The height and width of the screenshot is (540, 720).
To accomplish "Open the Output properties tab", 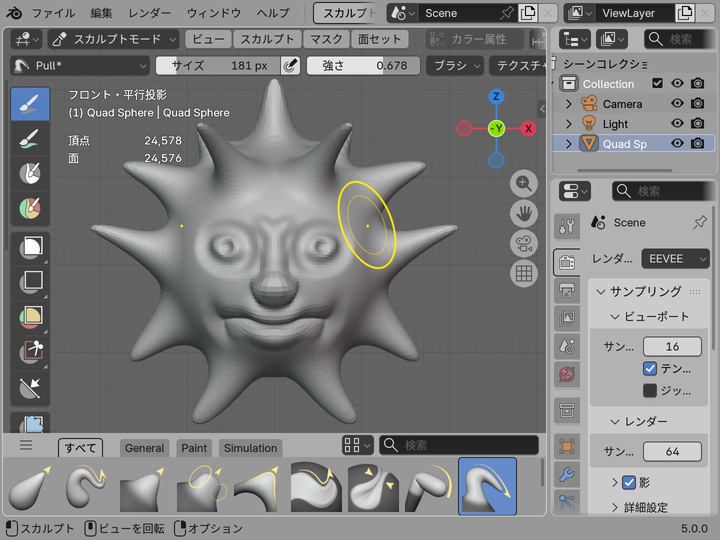I will pos(567,290).
